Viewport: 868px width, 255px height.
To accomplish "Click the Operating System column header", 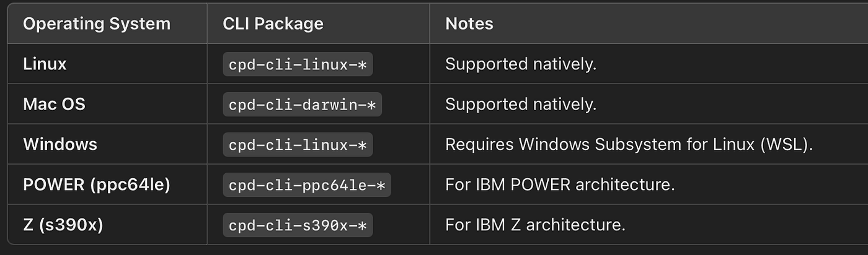I will [96, 24].
